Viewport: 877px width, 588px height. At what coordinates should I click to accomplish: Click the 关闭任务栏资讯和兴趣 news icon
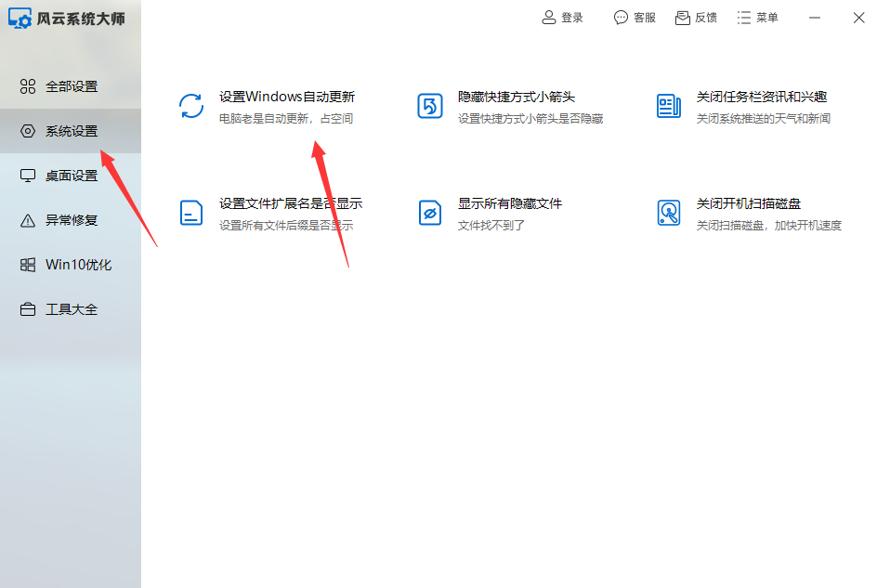pos(668,106)
